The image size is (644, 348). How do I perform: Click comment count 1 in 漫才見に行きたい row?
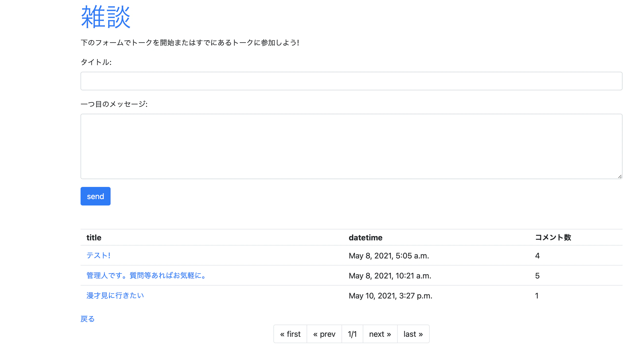click(x=537, y=296)
